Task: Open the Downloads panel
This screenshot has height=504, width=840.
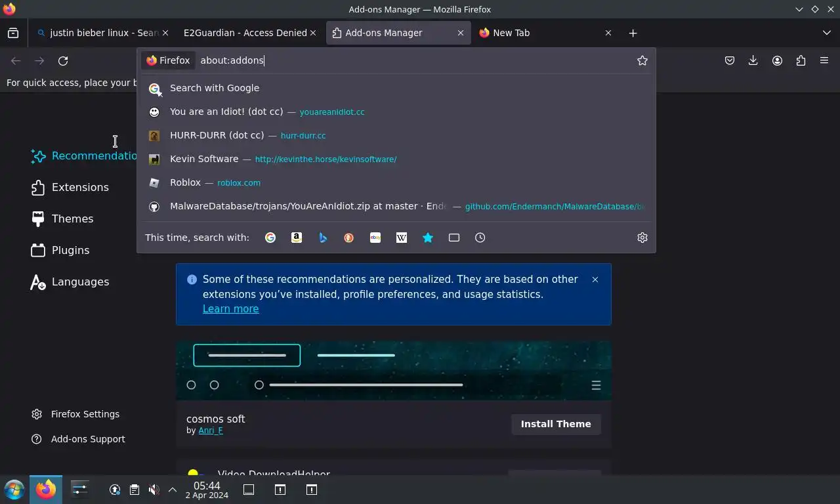Action: (753, 60)
